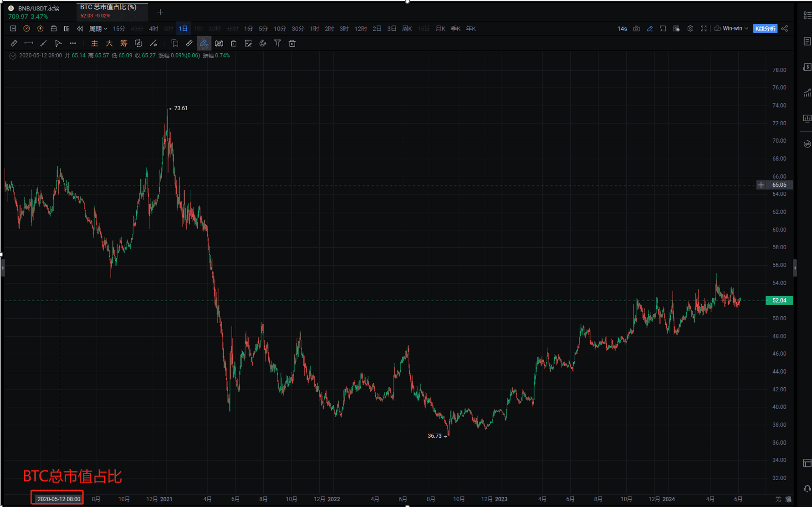Screen dimensions: 812x507
Task: Choose the 周K weekly candle interval
Action: (x=407, y=29)
